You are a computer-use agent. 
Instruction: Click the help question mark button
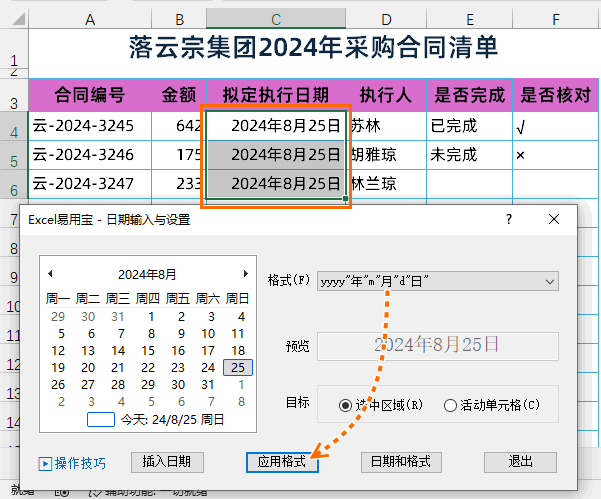click(508, 219)
